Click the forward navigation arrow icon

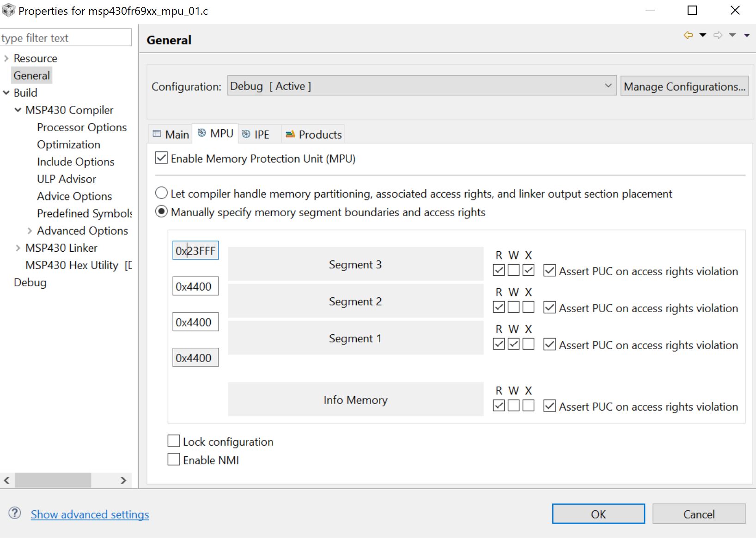pyautogui.click(x=718, y=35)
